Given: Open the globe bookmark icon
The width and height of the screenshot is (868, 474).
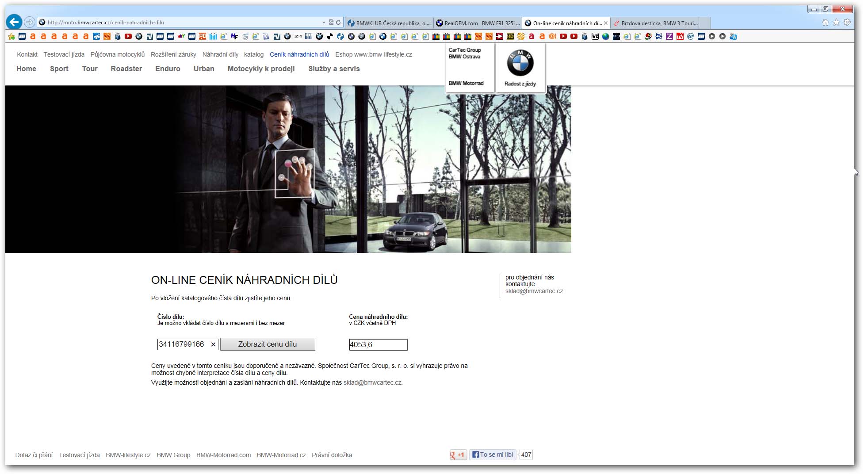Looking at the screenshot, I should pos(606,36).
